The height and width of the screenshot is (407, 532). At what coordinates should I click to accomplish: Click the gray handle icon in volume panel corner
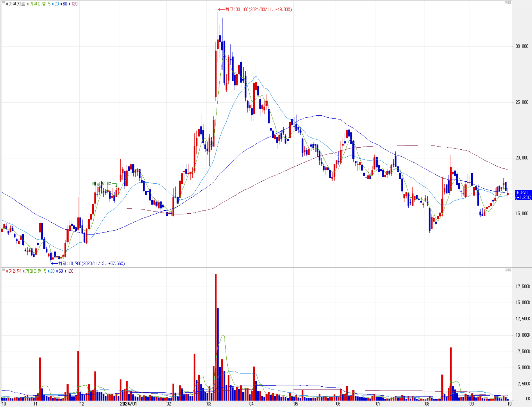3,270
